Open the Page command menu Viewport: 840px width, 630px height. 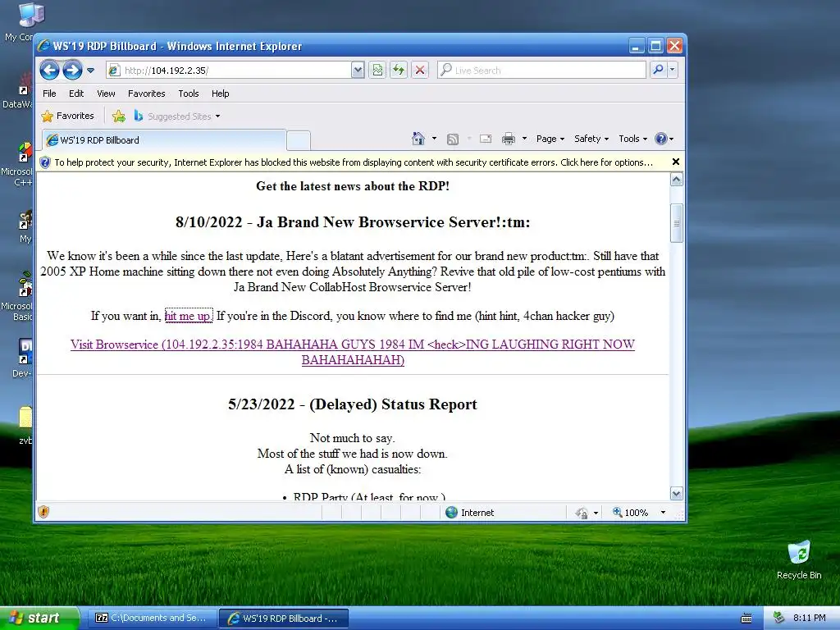pos(550,139)
